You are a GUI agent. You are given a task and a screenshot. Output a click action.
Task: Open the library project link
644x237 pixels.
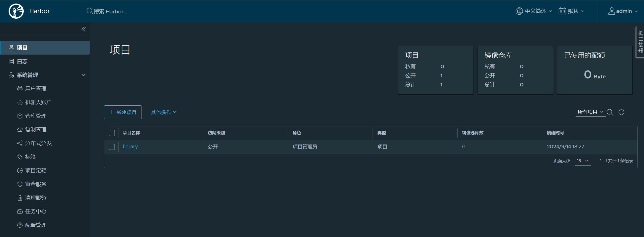pos(130,147)
